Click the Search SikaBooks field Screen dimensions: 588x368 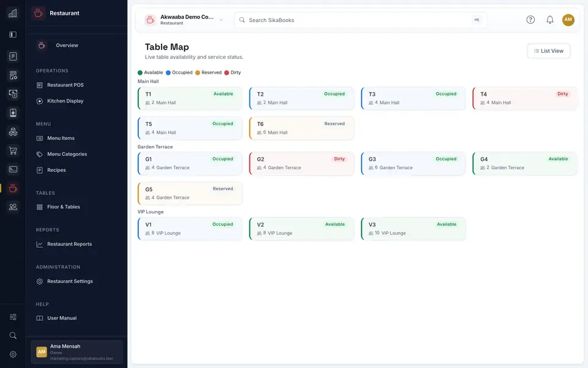point(360,20)
